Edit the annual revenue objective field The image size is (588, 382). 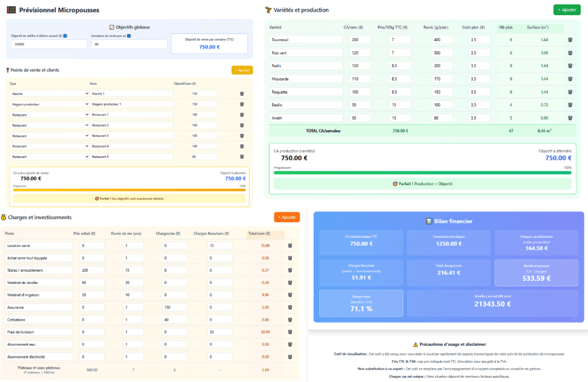pos(49,44)
